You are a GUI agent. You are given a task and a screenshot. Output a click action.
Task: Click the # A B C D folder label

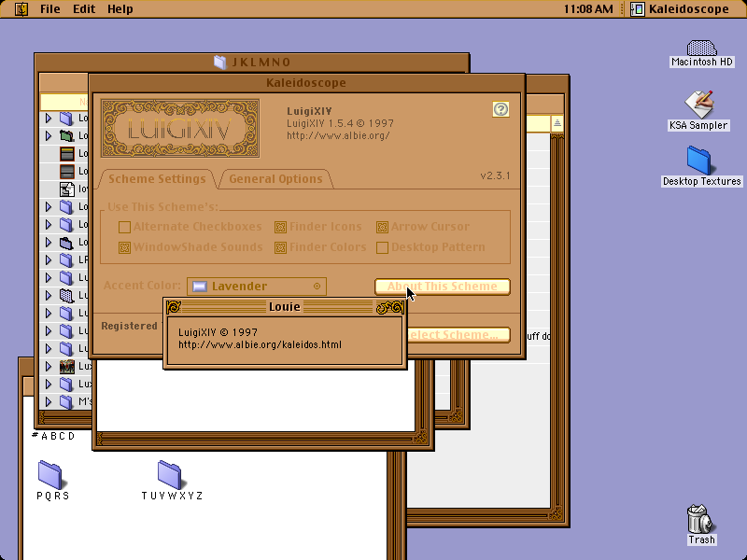coord(53,436)
